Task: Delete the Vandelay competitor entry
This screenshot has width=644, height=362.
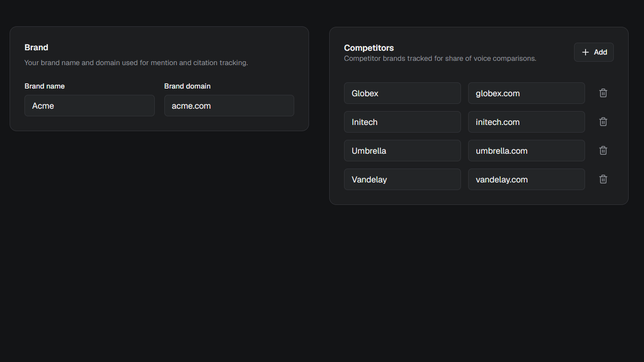Action: (x=603, y=180)
